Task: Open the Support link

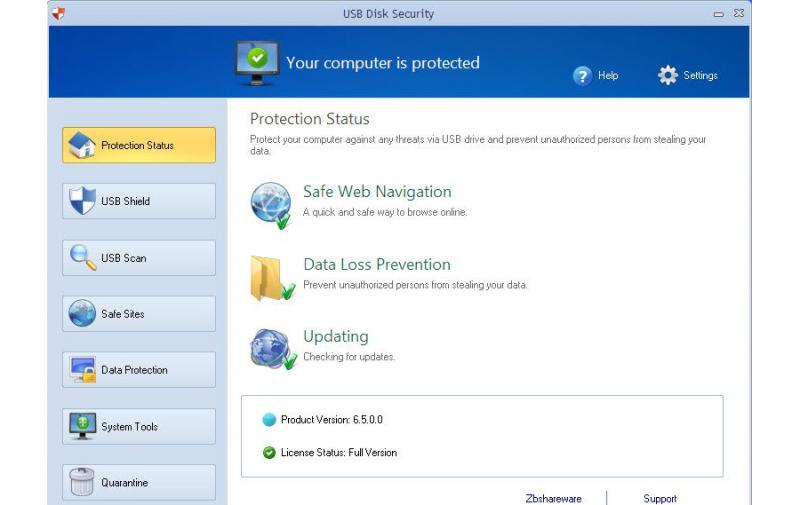Action: pos(660,498)
